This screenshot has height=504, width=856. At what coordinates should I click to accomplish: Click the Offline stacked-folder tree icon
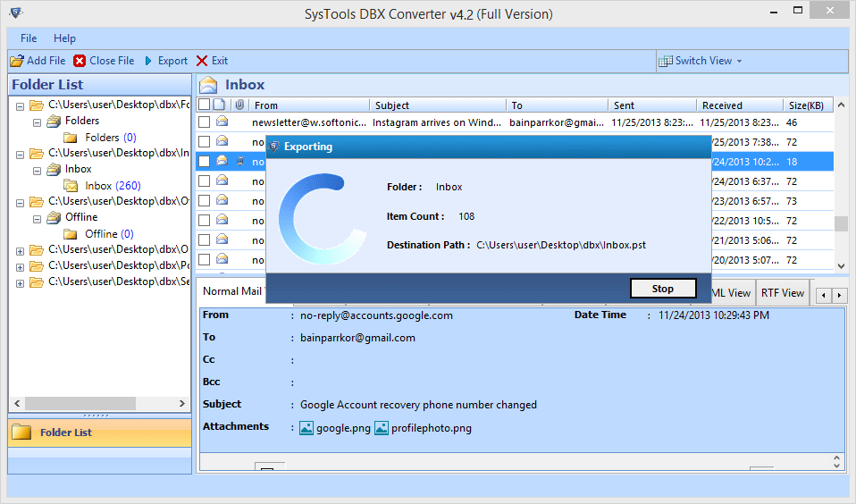pyautogui.click(x=54, y=217)
